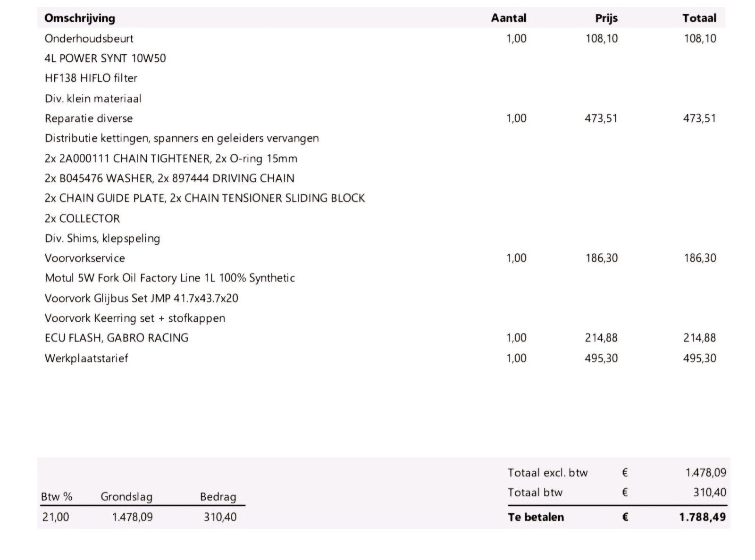The image size is (755, 560).
Task: Click the 1.788,49 final amount
Action: coord(703,517)
